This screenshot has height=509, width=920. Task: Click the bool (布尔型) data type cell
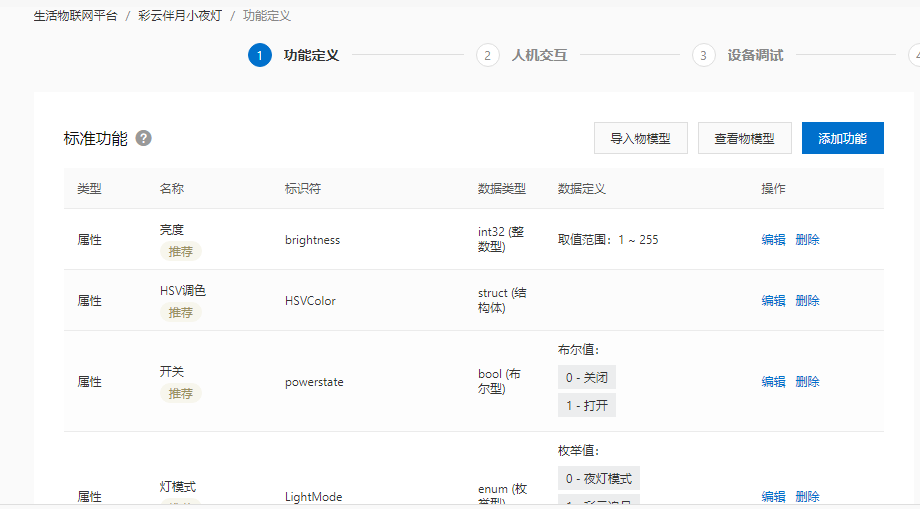499,381
